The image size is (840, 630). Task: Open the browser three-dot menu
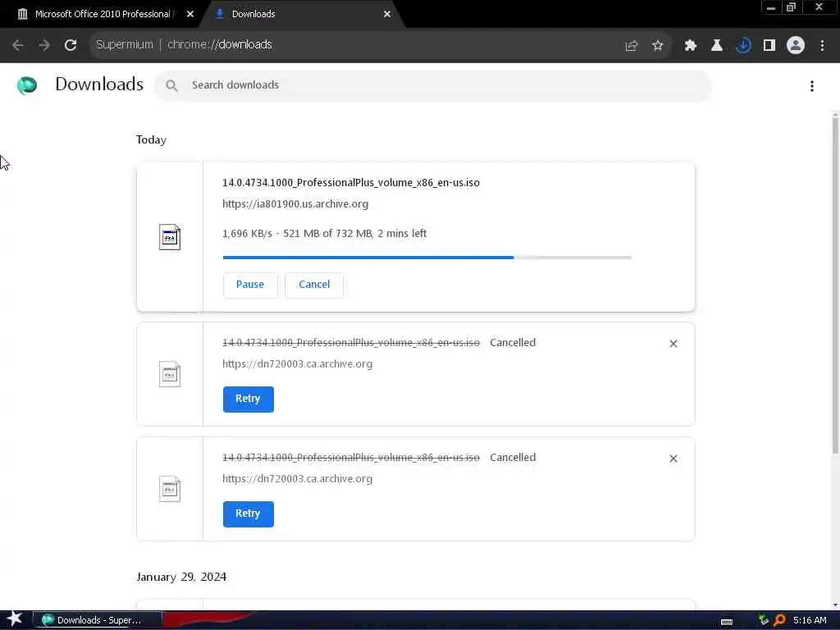tap(822, 46)
